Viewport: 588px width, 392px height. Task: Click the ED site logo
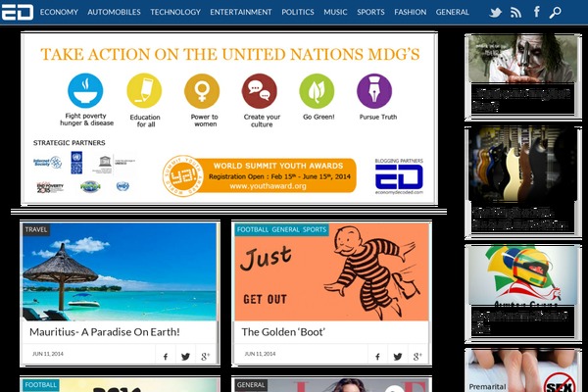[x=18, y=12]
